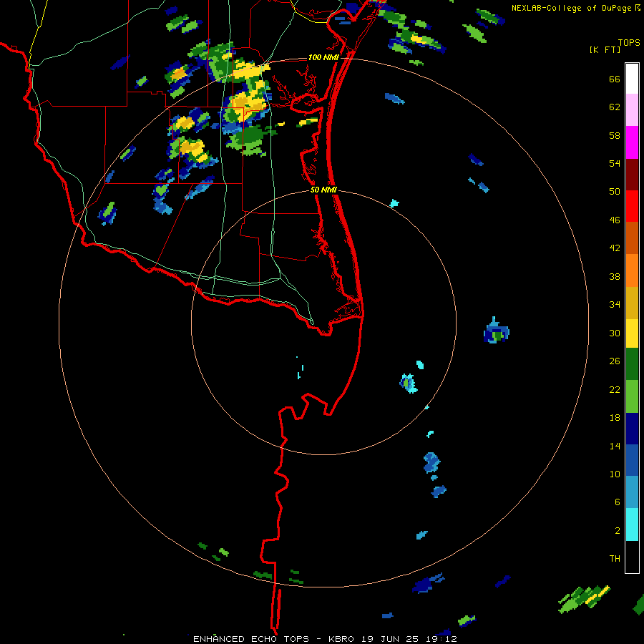Select the 10 value on the legend
Screen dimensions: 644x644
(615, 474)
